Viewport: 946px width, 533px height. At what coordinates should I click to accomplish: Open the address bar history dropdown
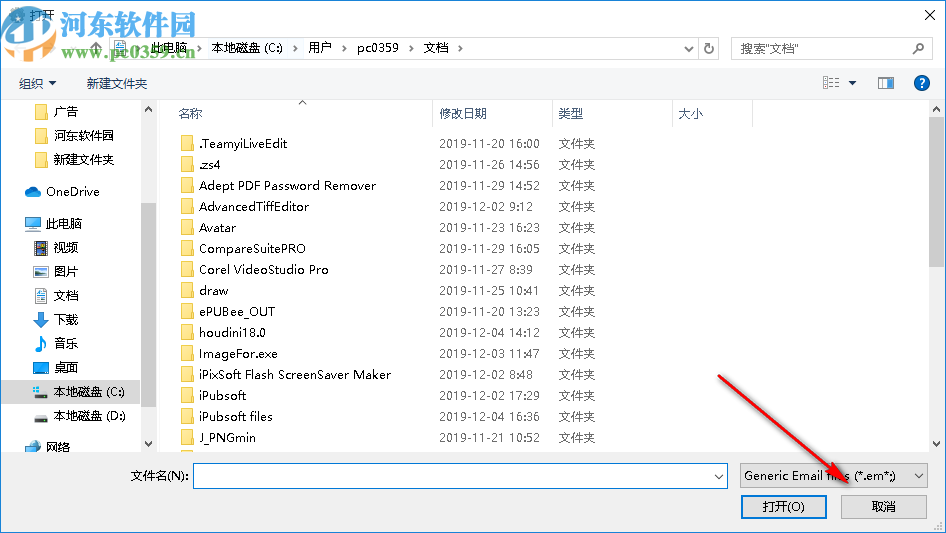coord(688,49)
